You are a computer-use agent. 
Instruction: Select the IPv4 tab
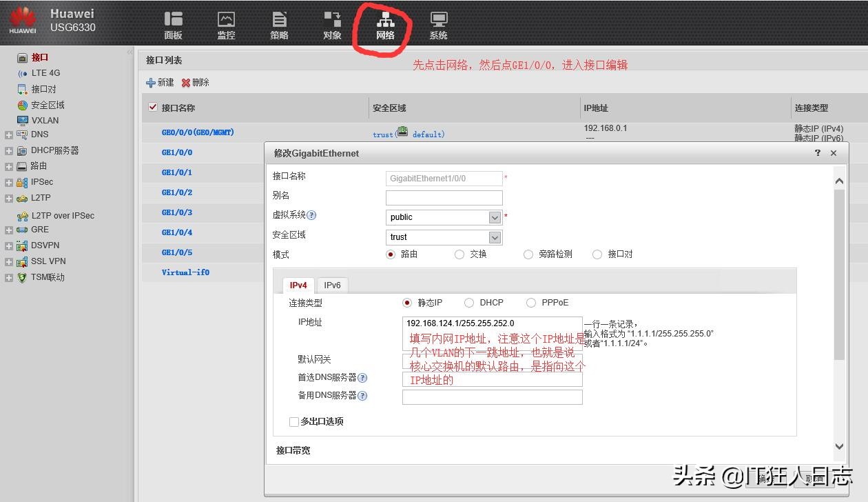point(298,285)
